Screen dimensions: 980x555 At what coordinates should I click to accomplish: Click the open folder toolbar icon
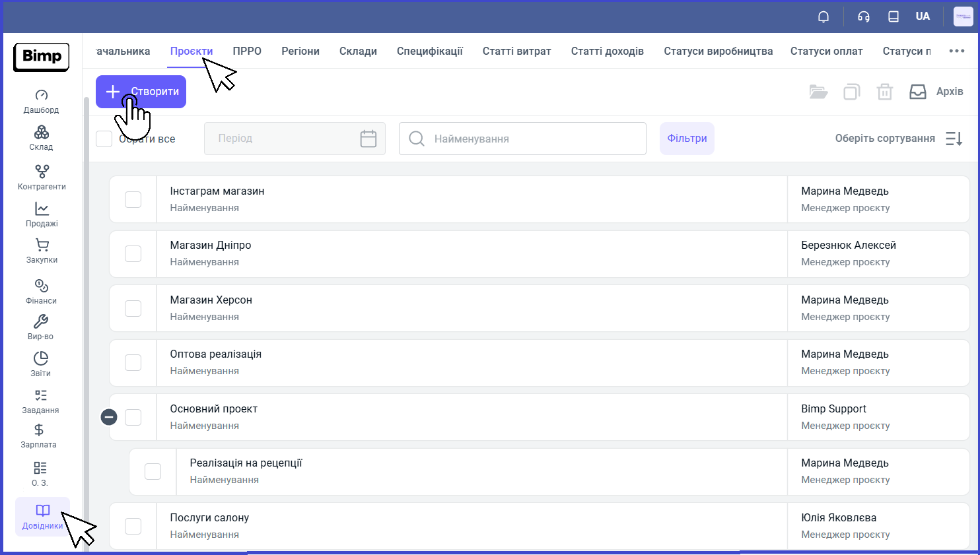tap(818, 92)
